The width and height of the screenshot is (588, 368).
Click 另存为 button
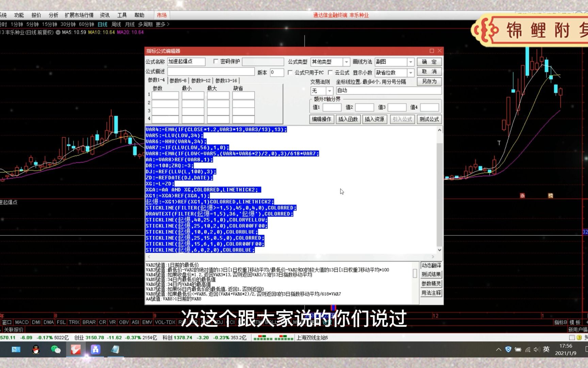[429, 81]
